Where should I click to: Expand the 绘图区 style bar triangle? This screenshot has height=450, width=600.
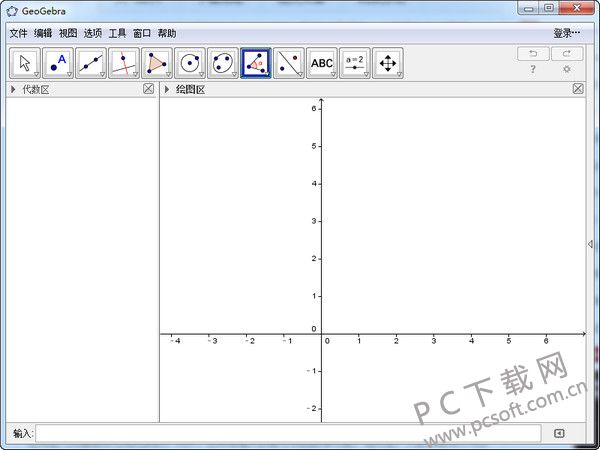click(x=167, y=89)
